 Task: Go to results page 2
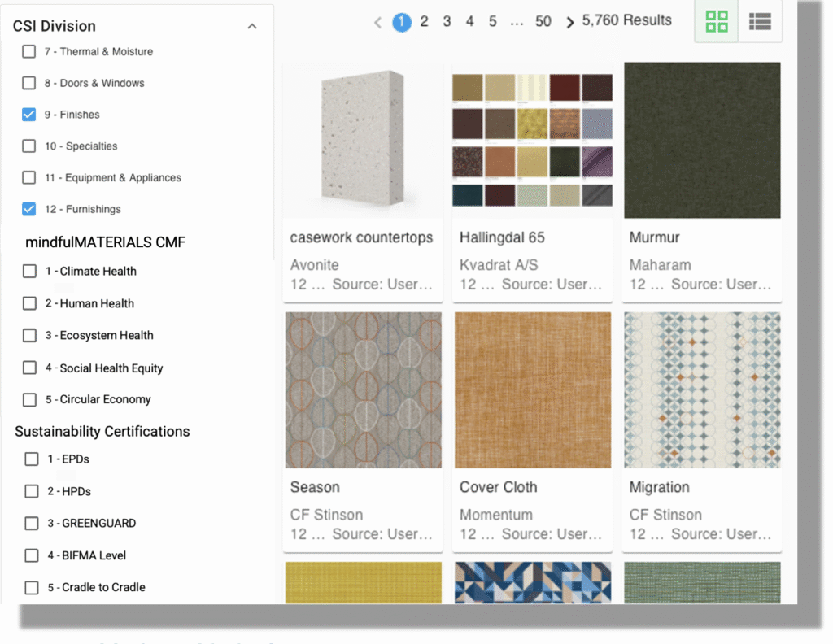424,22
